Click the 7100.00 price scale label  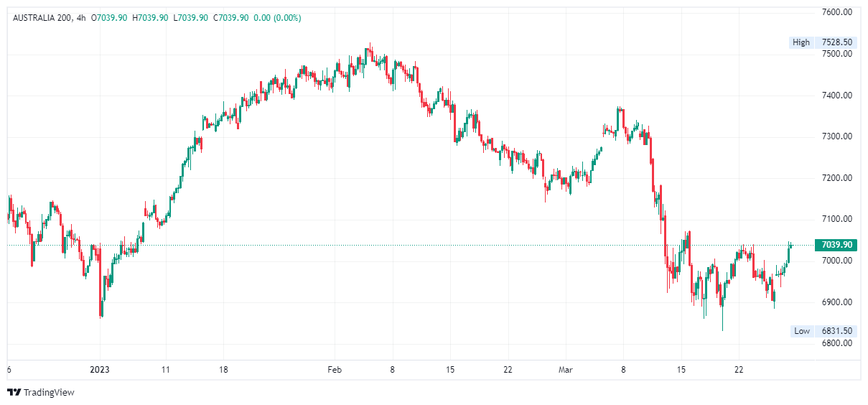tap(836, 219)
